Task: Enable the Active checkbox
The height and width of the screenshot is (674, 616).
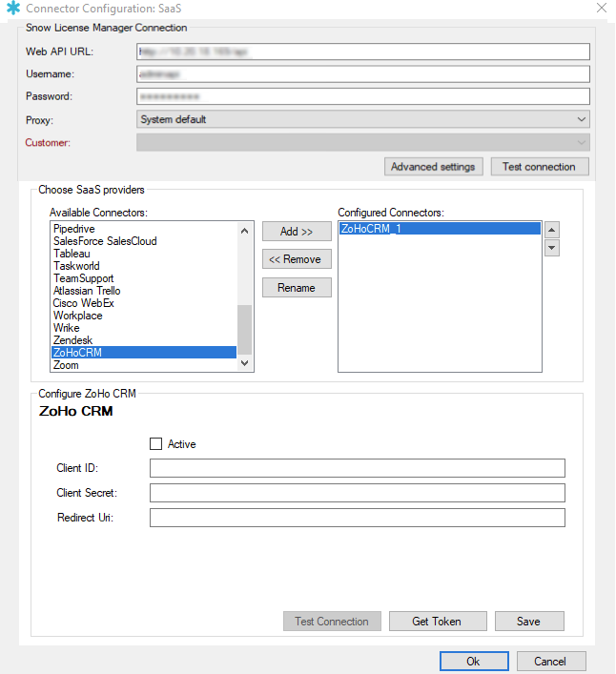Action: pos(155,443)
